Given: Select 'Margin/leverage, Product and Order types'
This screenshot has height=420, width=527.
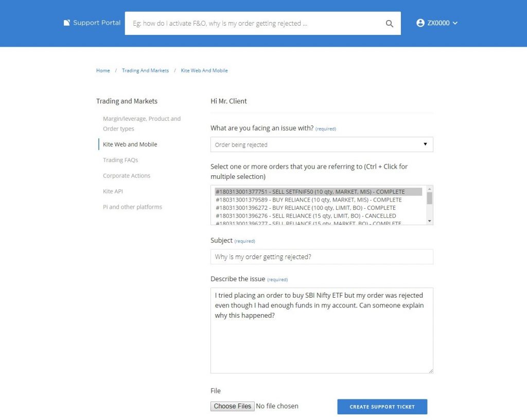Looking at the screenshot, I should tap(142, 123).
